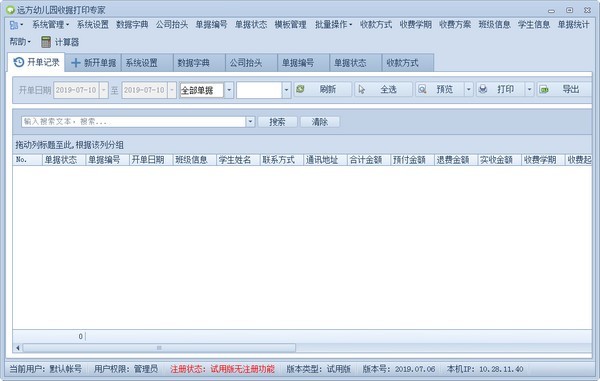This screenshot has width=600, height=381.
Task: Switch to the 系统设置 tab
Action: [x=147, y=63]
